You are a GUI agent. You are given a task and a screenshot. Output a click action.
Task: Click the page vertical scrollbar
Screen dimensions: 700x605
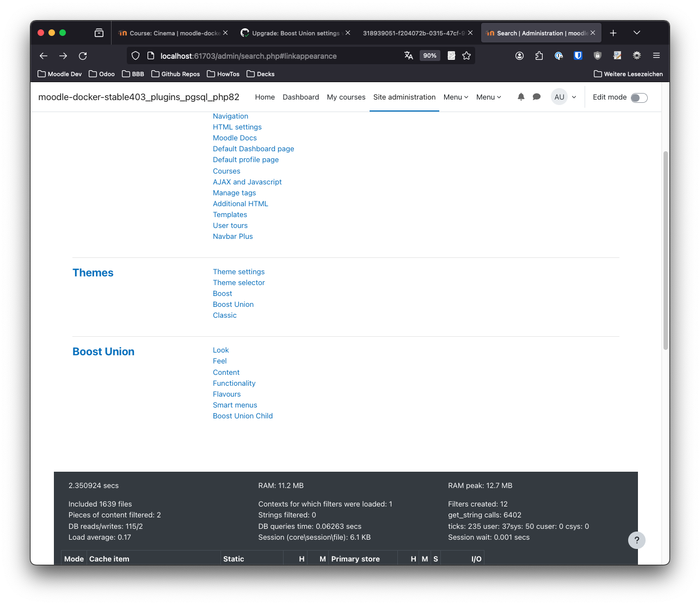pos(665,250)
